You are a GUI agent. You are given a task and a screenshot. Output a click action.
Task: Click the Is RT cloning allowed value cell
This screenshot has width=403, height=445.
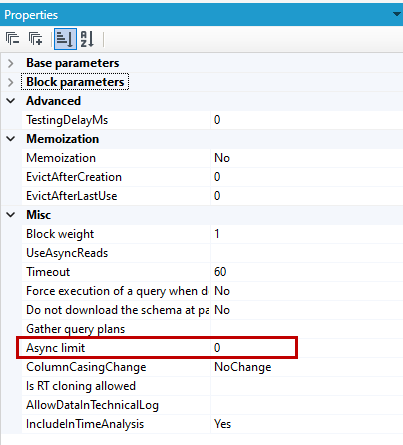(x=307, y=386)
